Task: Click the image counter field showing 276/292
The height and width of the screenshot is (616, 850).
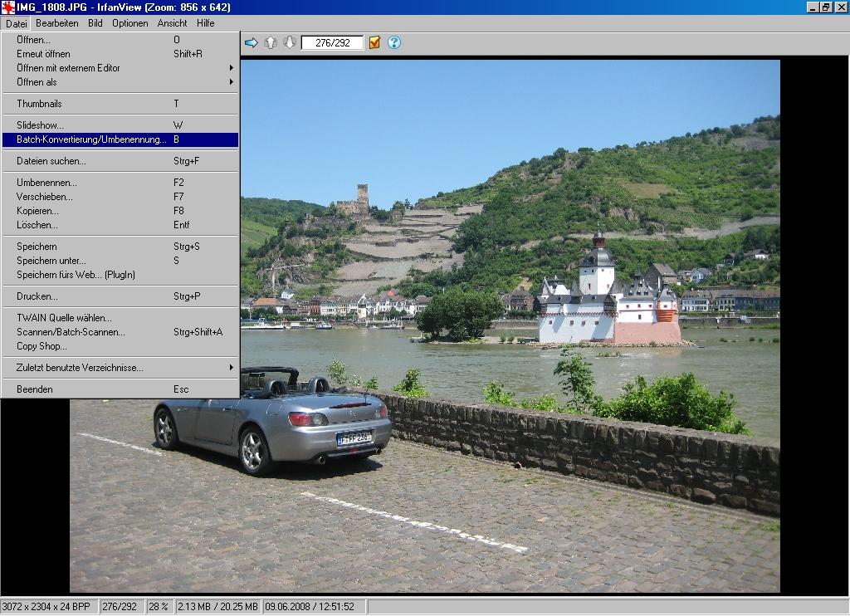Action: [332, 42]
